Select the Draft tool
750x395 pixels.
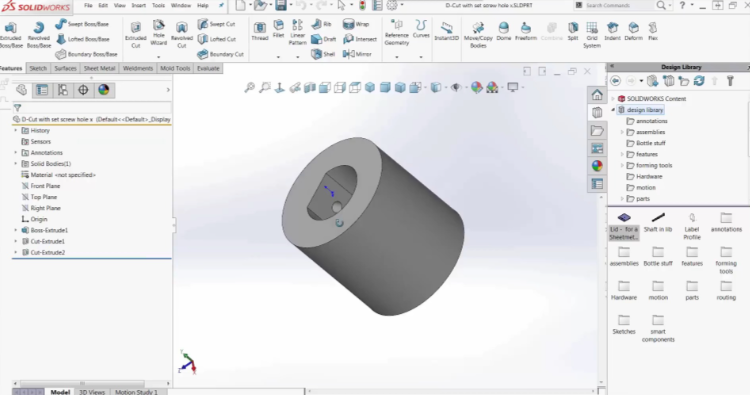324,39
